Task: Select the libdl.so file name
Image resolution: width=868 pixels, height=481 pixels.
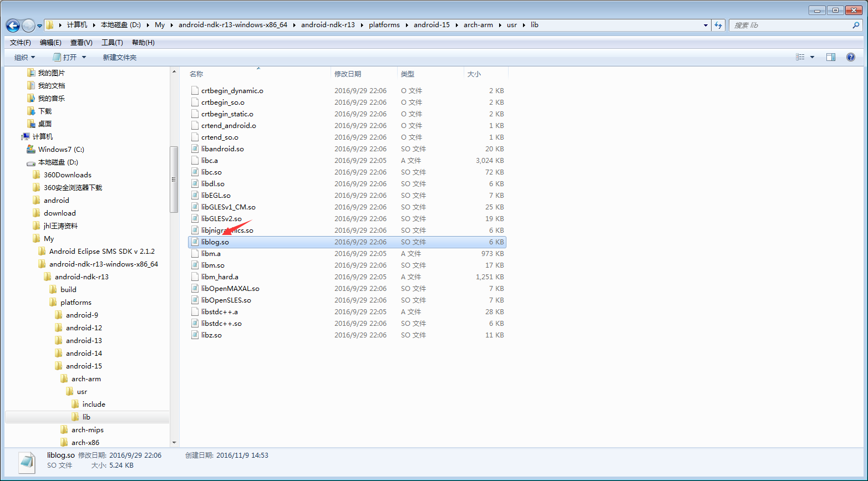Action: tap(213, 183)
